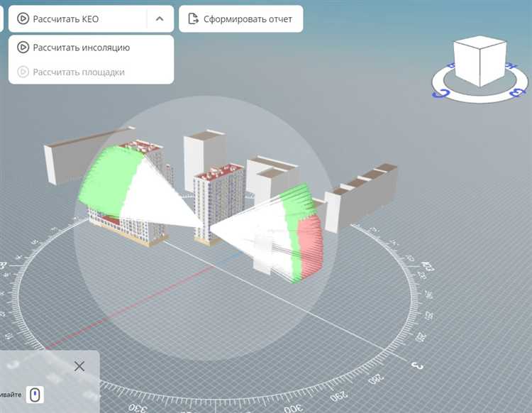Click the С (north) compass label
532x413 pixels.
(440, 92)
